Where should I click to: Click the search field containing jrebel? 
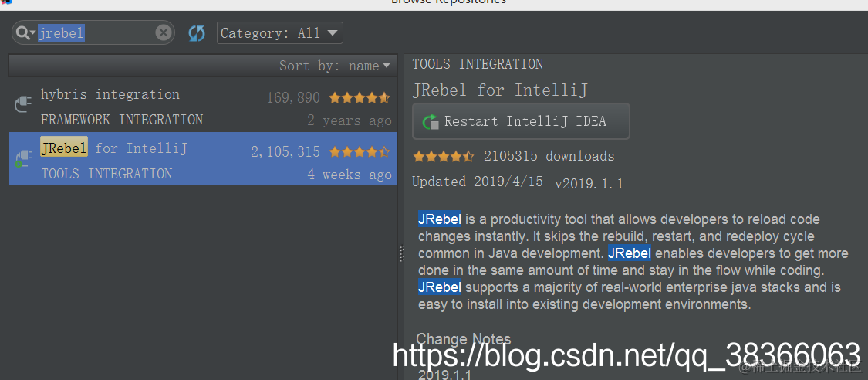[x=93, y=33]
